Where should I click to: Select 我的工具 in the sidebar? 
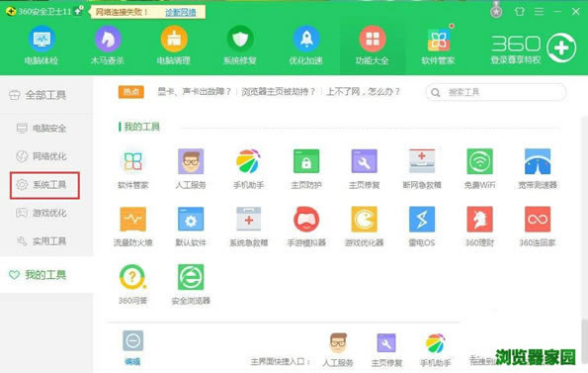[38, 275]
